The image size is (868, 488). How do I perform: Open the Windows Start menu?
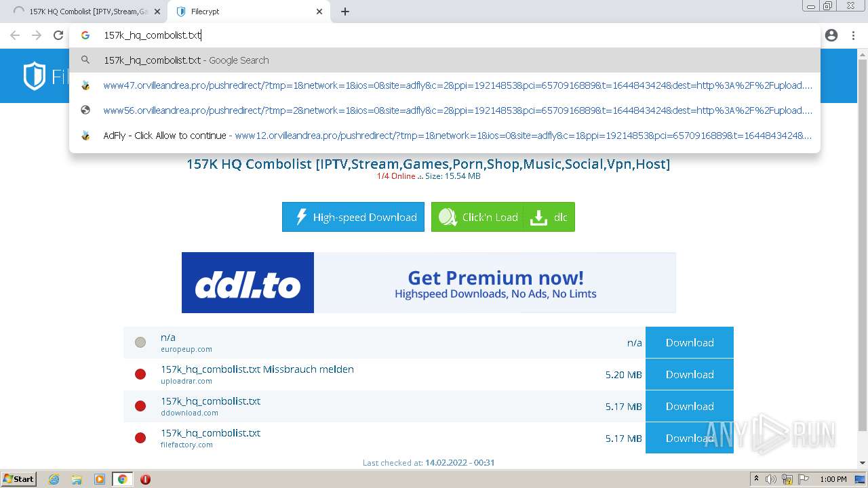19,479
